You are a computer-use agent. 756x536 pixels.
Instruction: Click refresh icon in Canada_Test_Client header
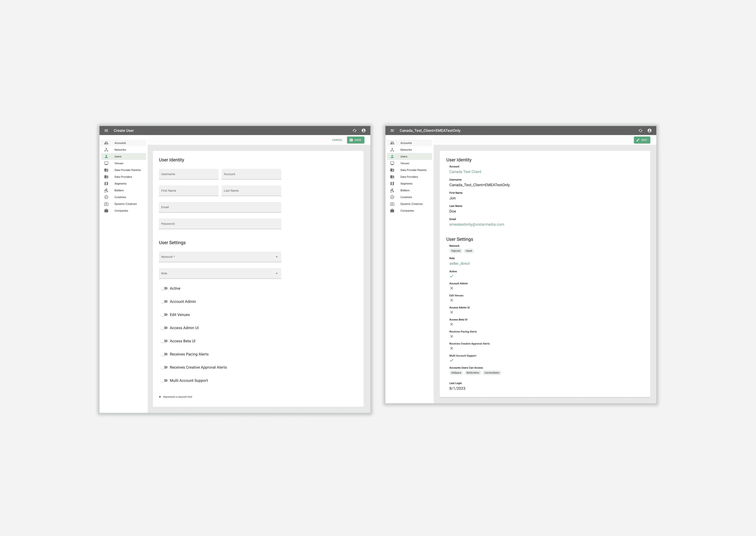(x=641, y=130)
